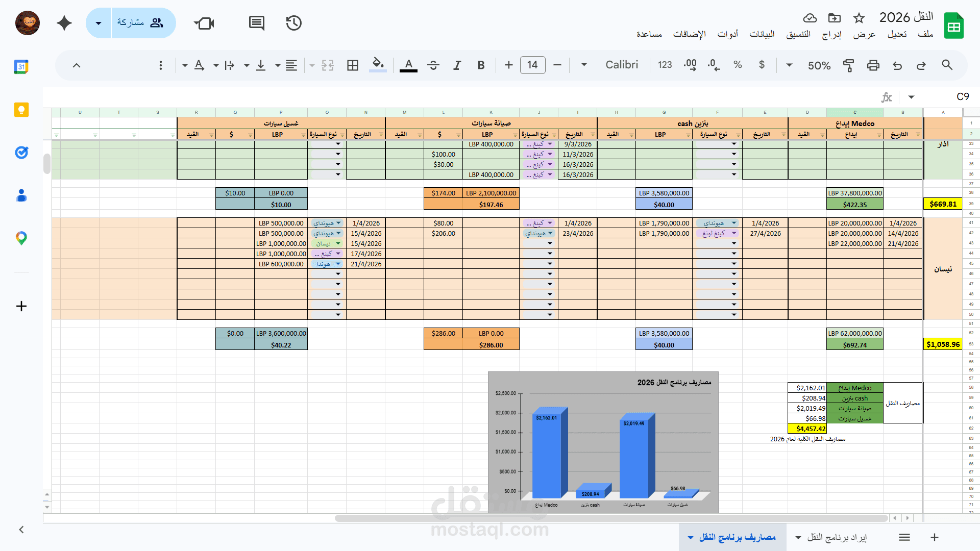Open Google Keep in side panel

coord(21,110)
